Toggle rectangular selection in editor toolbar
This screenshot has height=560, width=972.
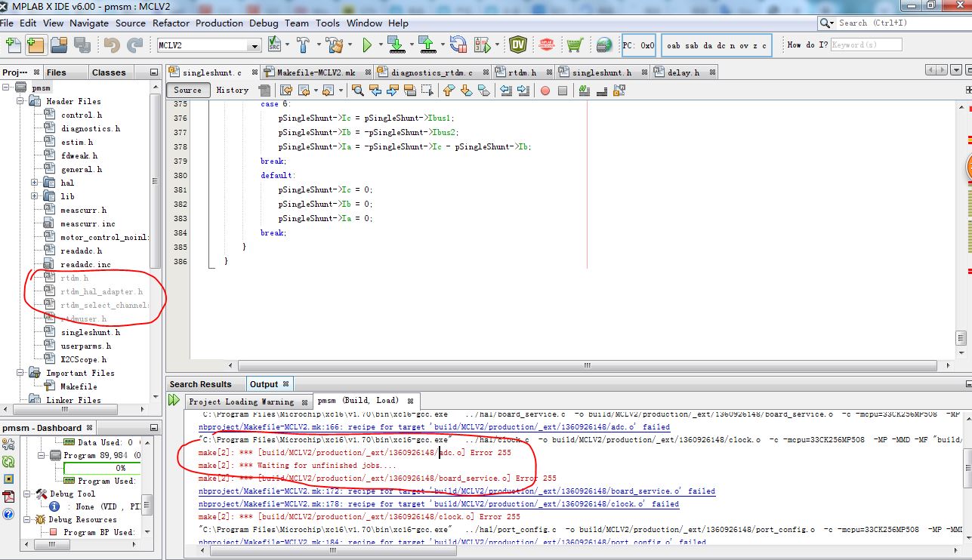click(x=427, y=91)
